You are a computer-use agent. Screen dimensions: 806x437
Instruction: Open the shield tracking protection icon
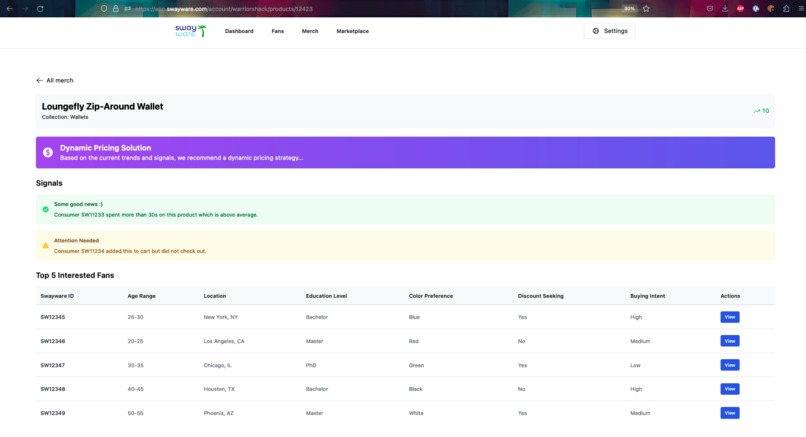point(104,9)
